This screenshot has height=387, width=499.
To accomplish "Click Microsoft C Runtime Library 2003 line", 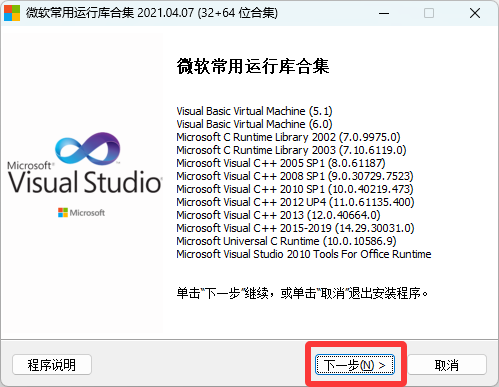I will point(291,150).
